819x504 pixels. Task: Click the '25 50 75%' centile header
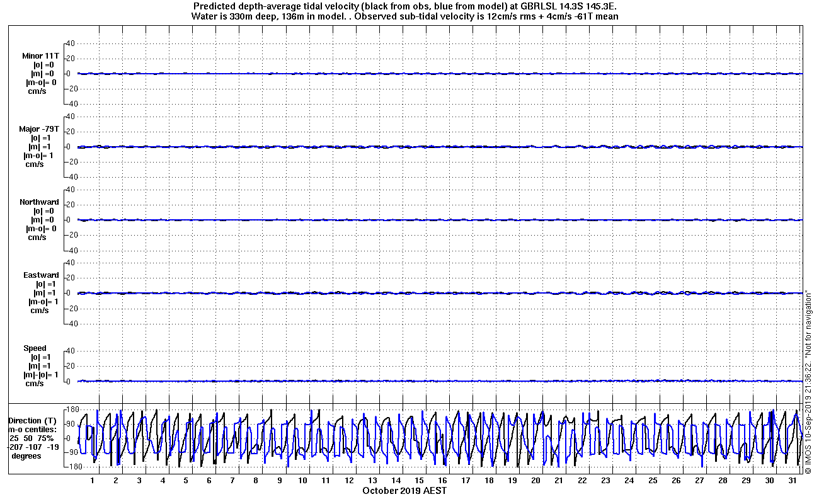point(31,438)
